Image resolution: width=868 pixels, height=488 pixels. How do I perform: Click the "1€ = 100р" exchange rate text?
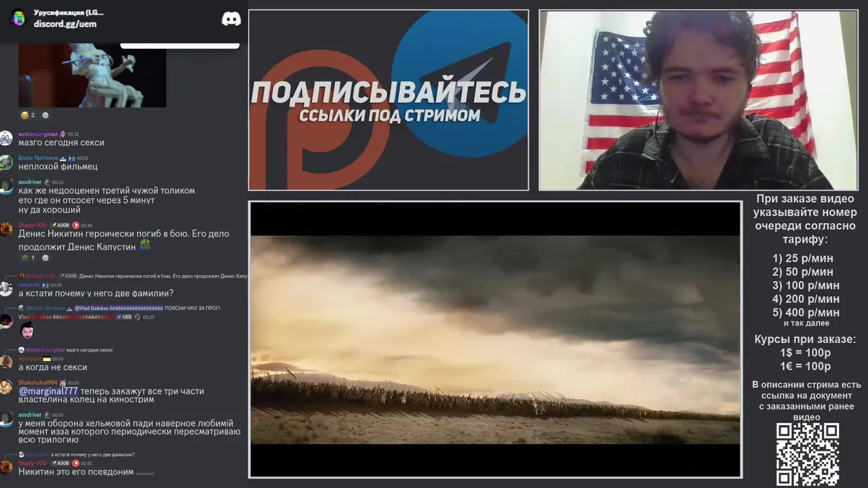pos(805,367)
